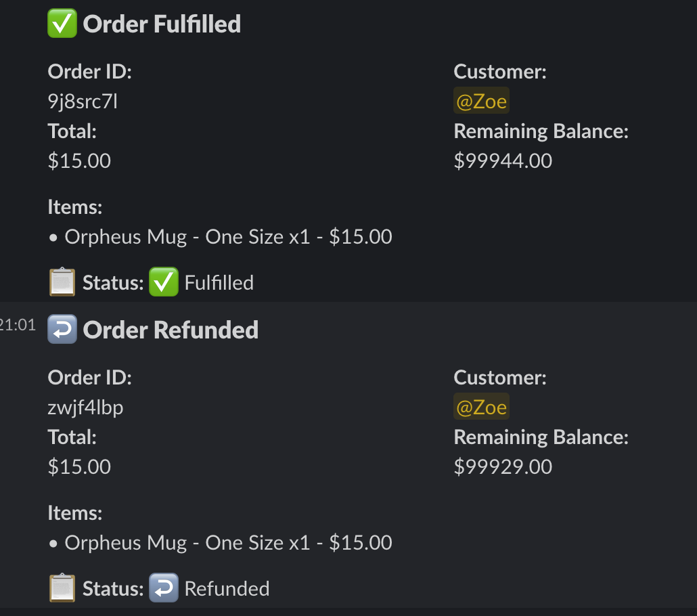Select the order ID 9j8src7l
697x616 pixels.
(83, 102)
